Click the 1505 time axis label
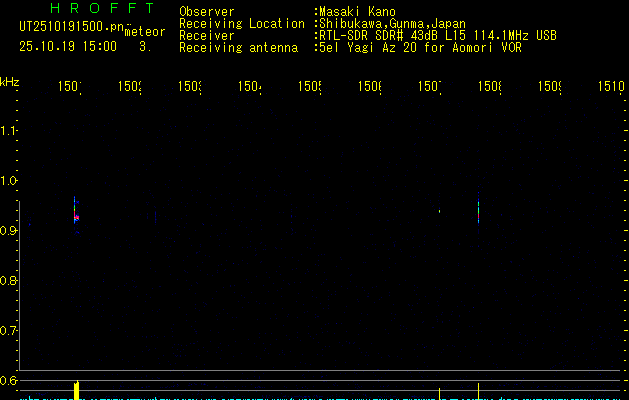 [310, 86]
